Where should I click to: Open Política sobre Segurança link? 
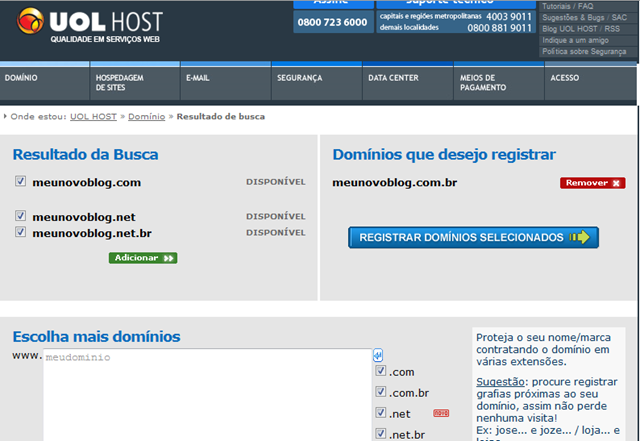coord(584,51)
